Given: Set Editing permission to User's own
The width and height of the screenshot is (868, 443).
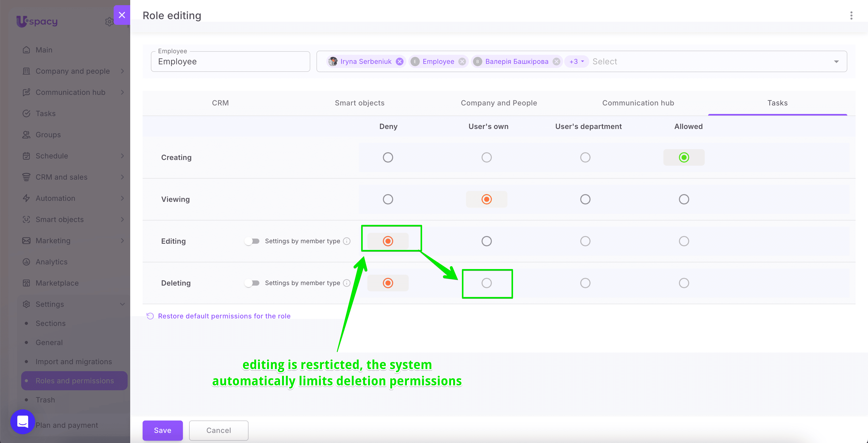Looking at the screenshot, I should pyautogui.click(x=486, y=241).
